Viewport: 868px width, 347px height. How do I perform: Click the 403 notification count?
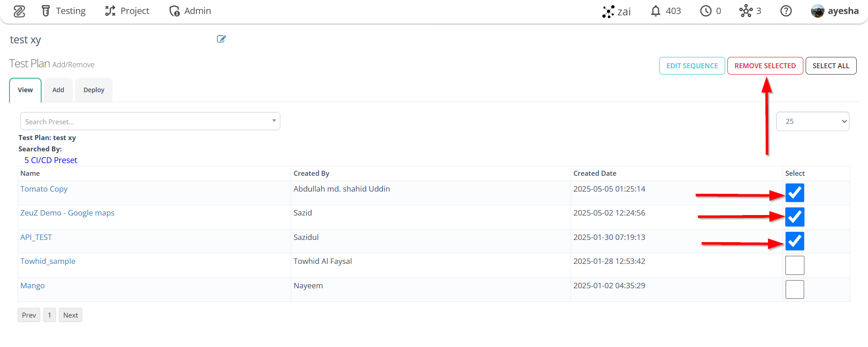[x=673, y=11]
